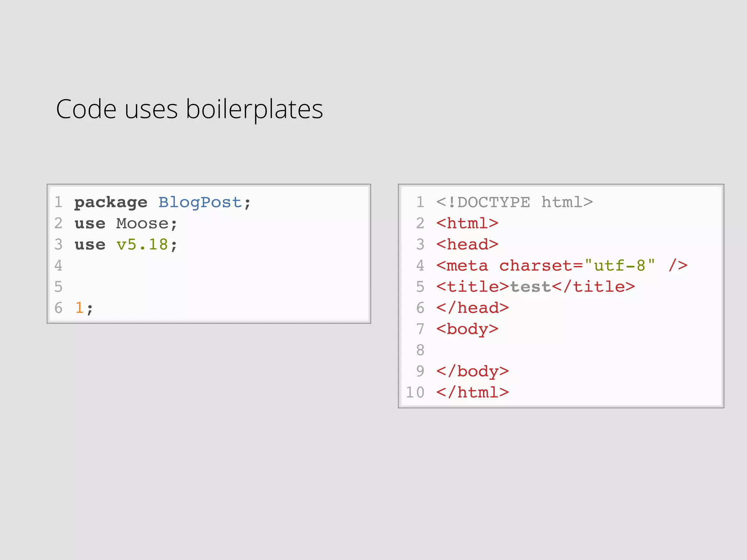Viewport: 747px width, 560px height.
Task: Select the 'use Moose;' line
Action: tap(126, 223)
